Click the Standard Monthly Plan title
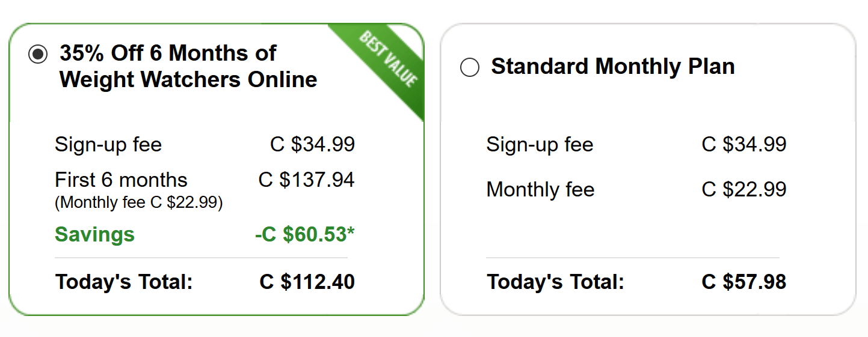This screenshot has width=868, height=337. pyautogui.click(x=612, y=66)
